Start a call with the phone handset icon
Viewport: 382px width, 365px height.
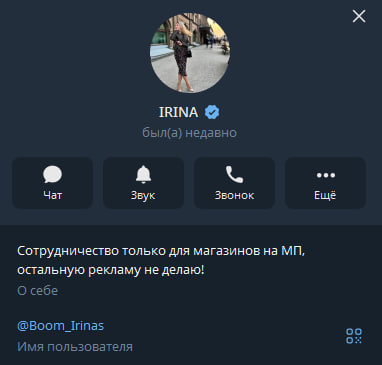tap(234, 174)
